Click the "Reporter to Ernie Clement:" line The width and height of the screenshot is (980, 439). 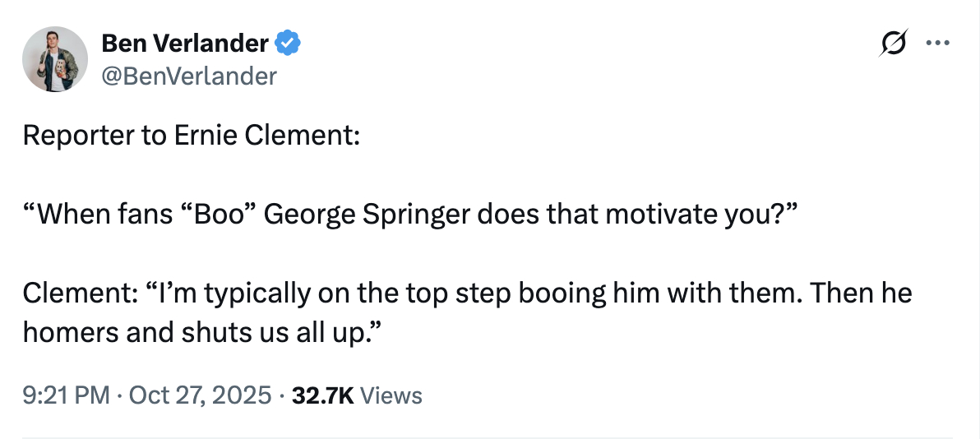pos(192,136)
